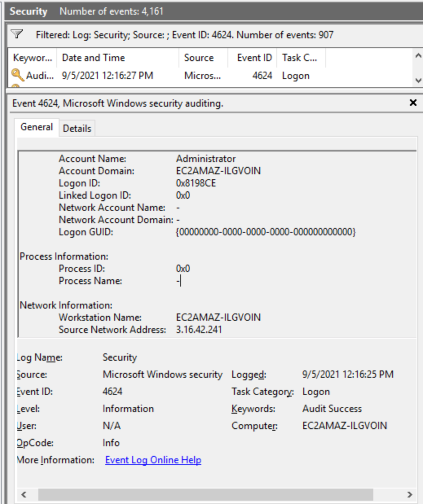The height and width of the screenshot is (504, 423).
Task: Click Workstation Name value EC2AMAZ-ILGVOIN
Action: point(218,318)
